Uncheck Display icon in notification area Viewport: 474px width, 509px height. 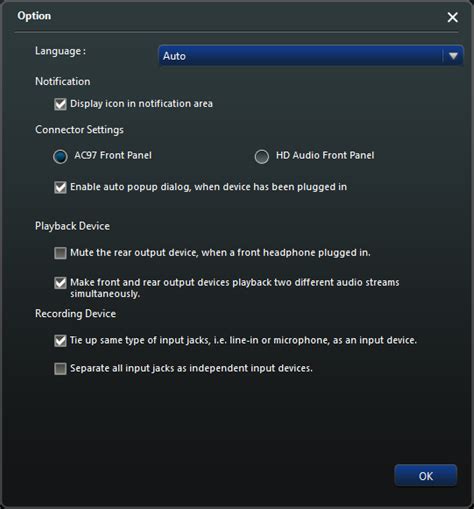[x=60, y=104]
